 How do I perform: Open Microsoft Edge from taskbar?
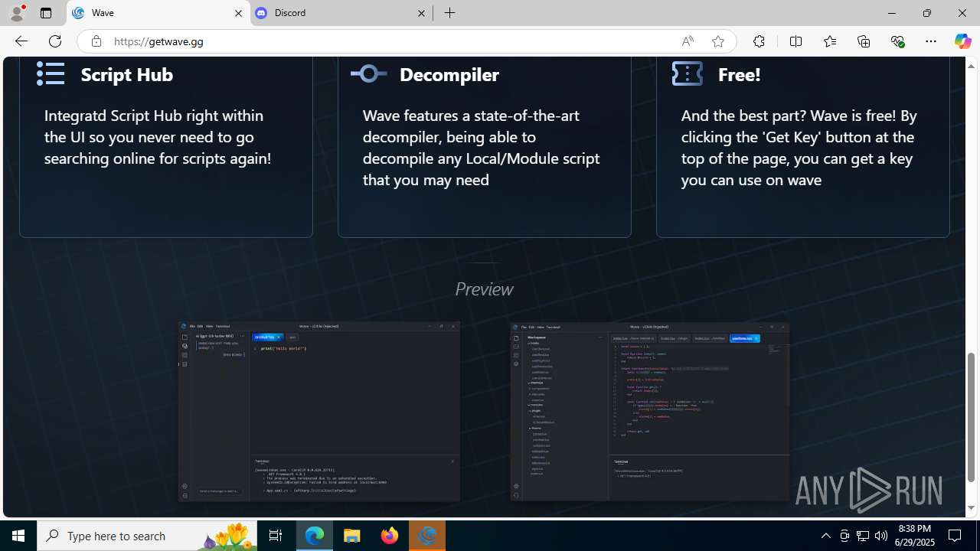click(315, 536)
